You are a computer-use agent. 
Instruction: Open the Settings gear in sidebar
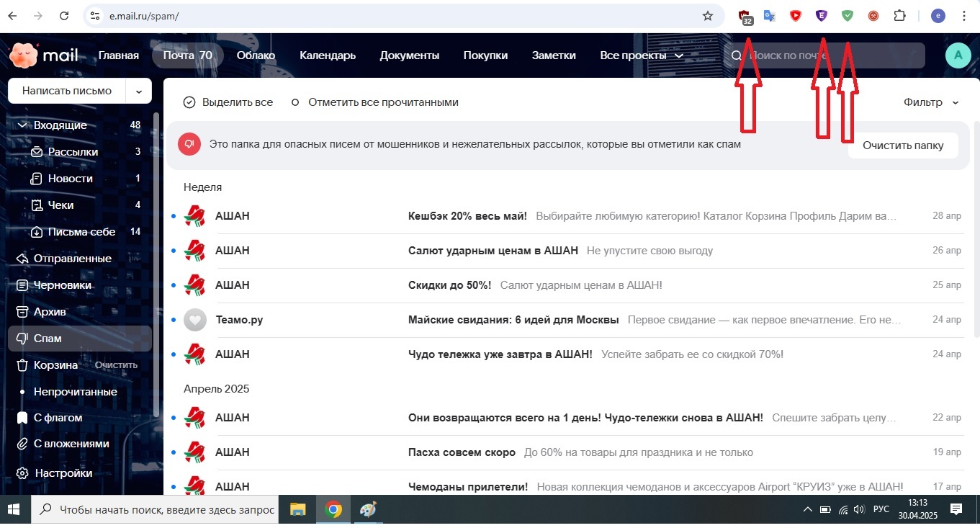coord(22,473)
